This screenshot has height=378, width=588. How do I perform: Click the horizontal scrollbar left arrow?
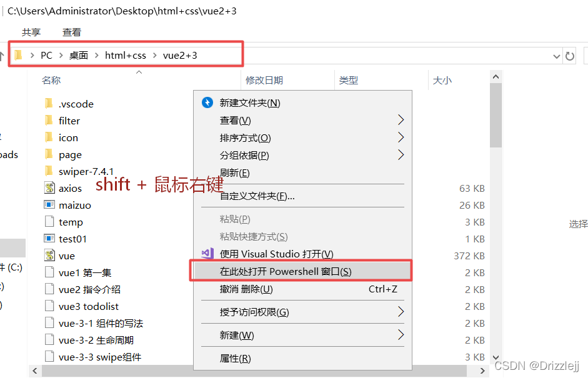[x=35, y=371]
